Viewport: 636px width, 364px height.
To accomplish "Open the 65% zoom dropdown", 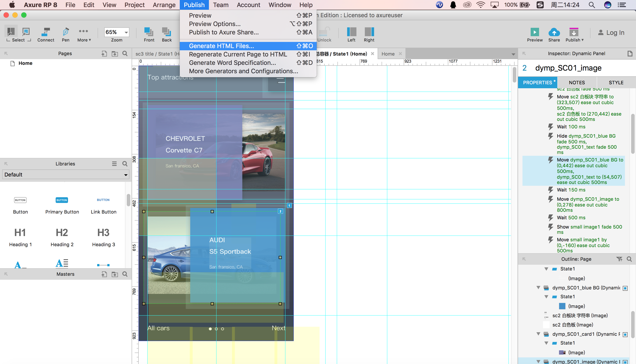I will click(126, 32).
